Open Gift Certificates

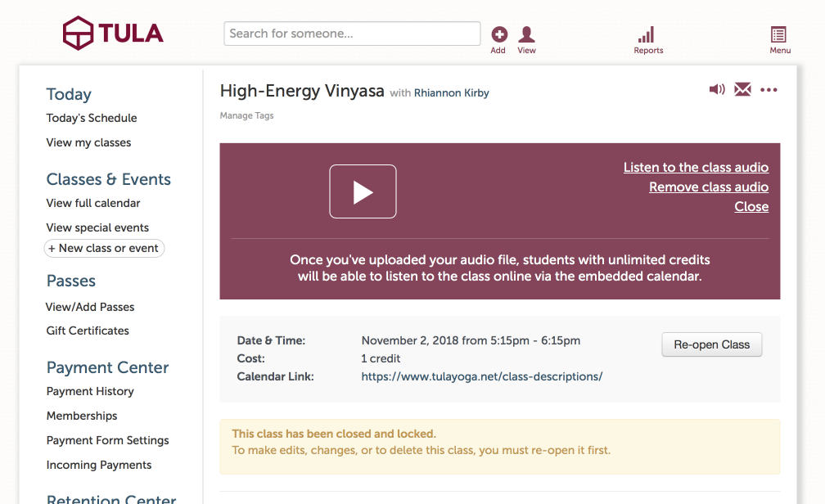[88, 331]
